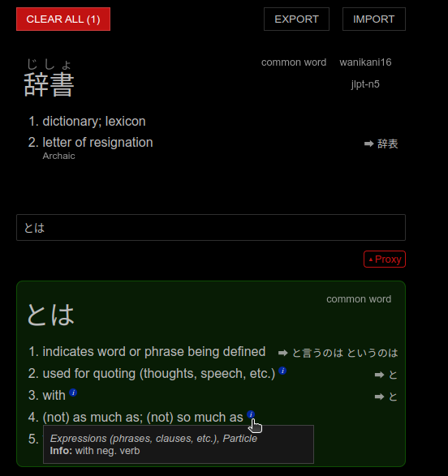Click 'common word' tag on とは result
Screen dimensions: 448x476
pos(359,299)
